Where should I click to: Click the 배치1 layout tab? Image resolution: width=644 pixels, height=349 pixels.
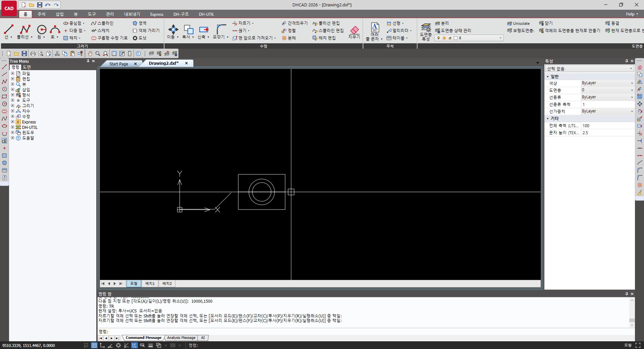tap(150, 284)
